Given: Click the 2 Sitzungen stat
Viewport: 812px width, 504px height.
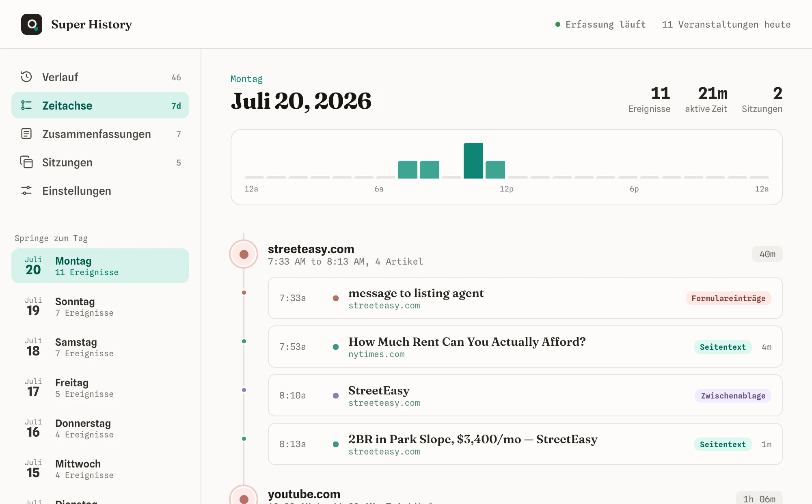Looking at the screenshot, I should tap(762, 99).
